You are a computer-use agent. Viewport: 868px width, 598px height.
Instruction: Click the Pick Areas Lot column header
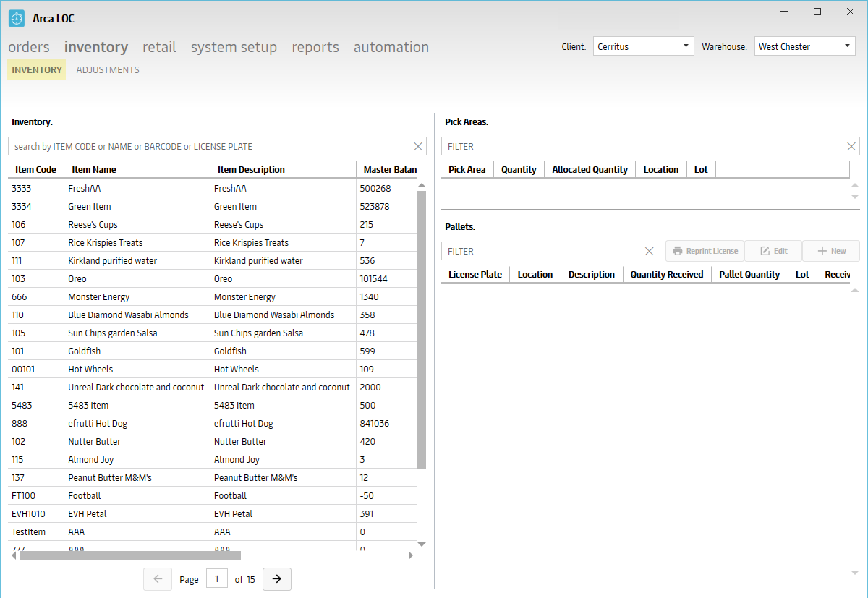coord(701,169)
